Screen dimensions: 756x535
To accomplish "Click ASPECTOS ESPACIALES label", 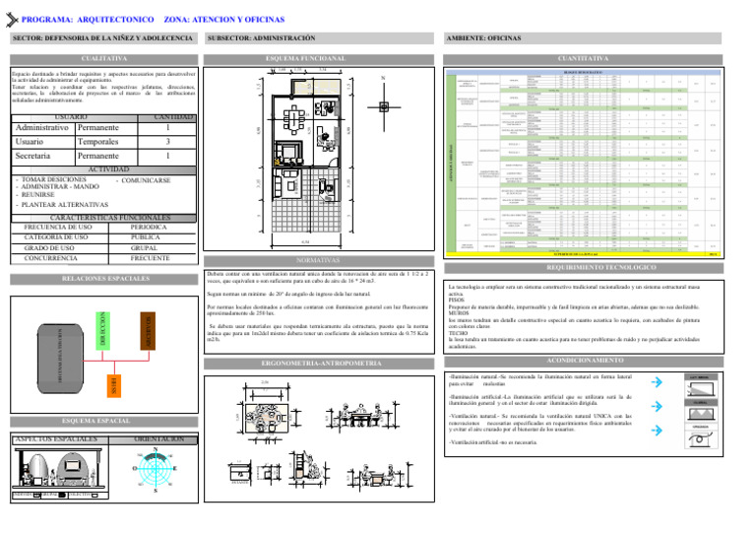I will point(56,439).
